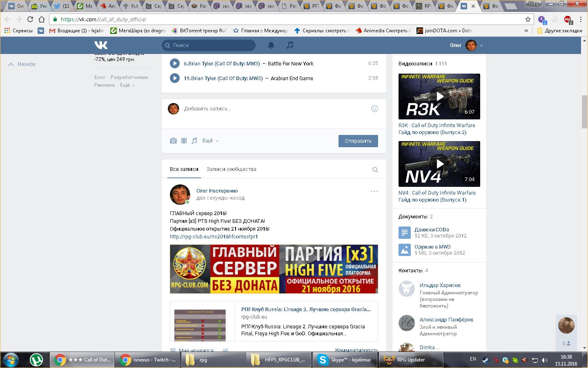
Task: Open the EN language indicator
Action: coord(473,359)
